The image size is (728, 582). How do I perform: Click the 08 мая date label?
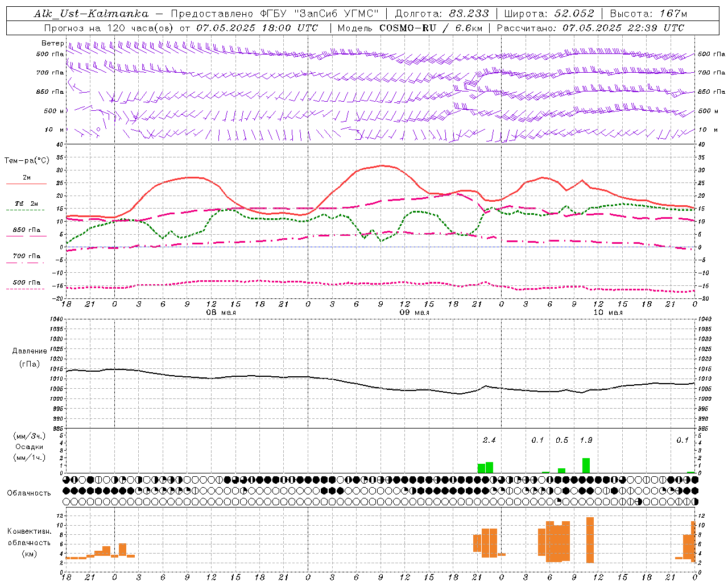point(221,313)
